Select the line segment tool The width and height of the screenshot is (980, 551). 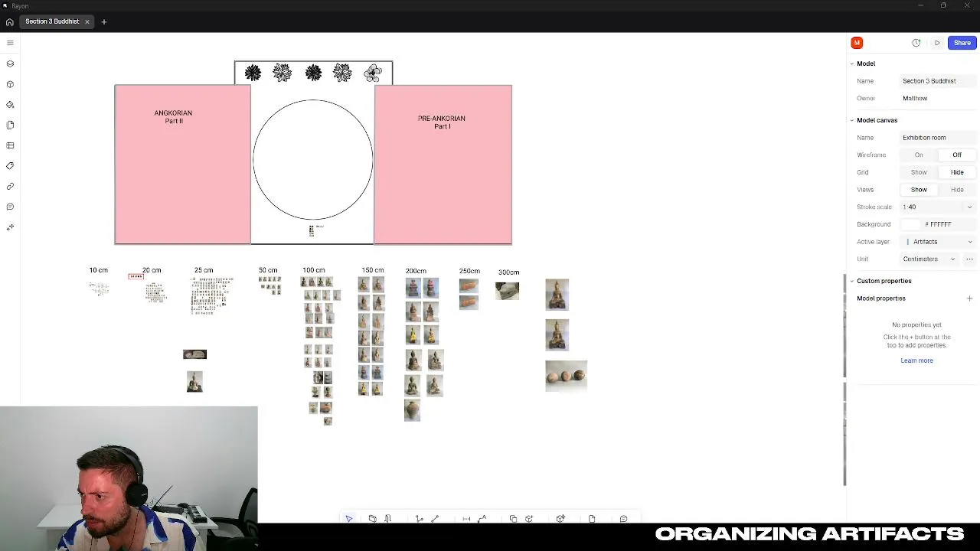point(435,519)
